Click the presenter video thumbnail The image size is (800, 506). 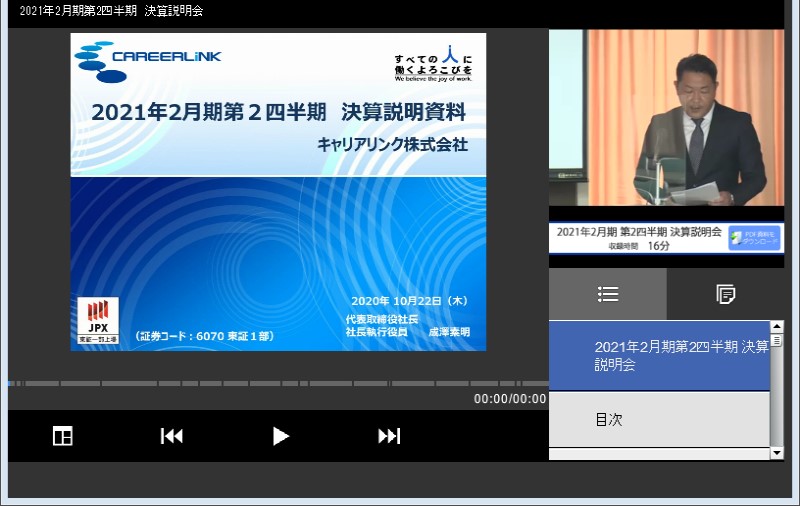click(666, 118)
